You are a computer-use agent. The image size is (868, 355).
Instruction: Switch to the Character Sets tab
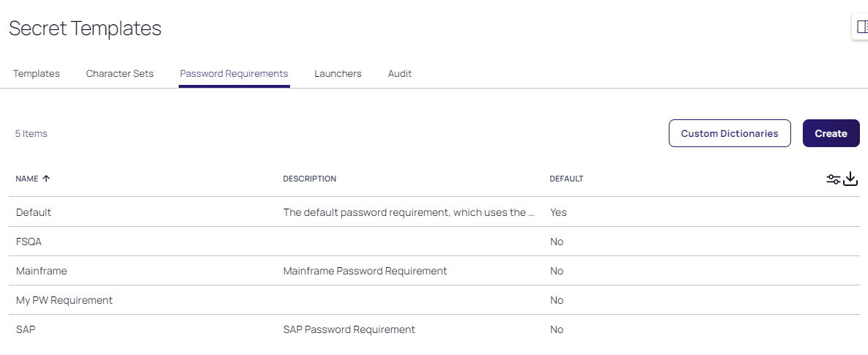119,74
